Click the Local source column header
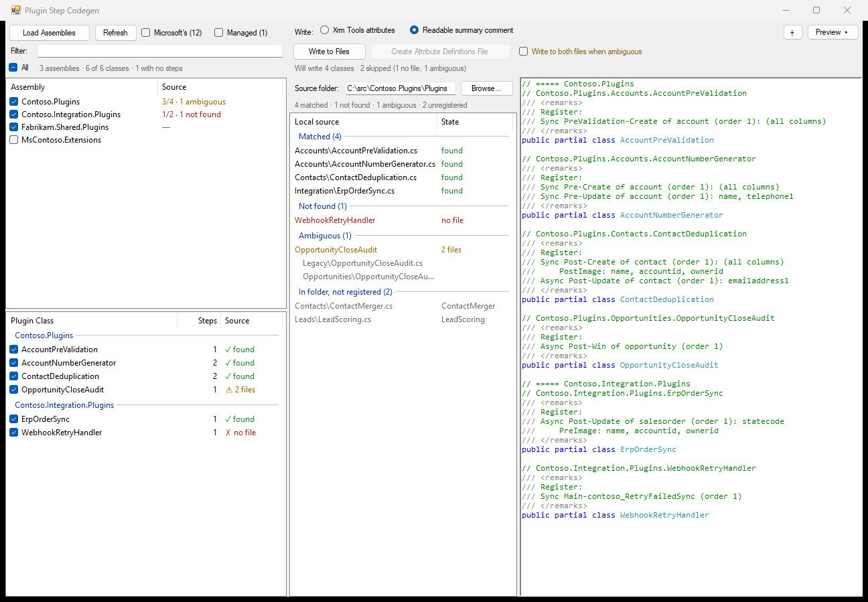The image size is (868, 602). 364,122
